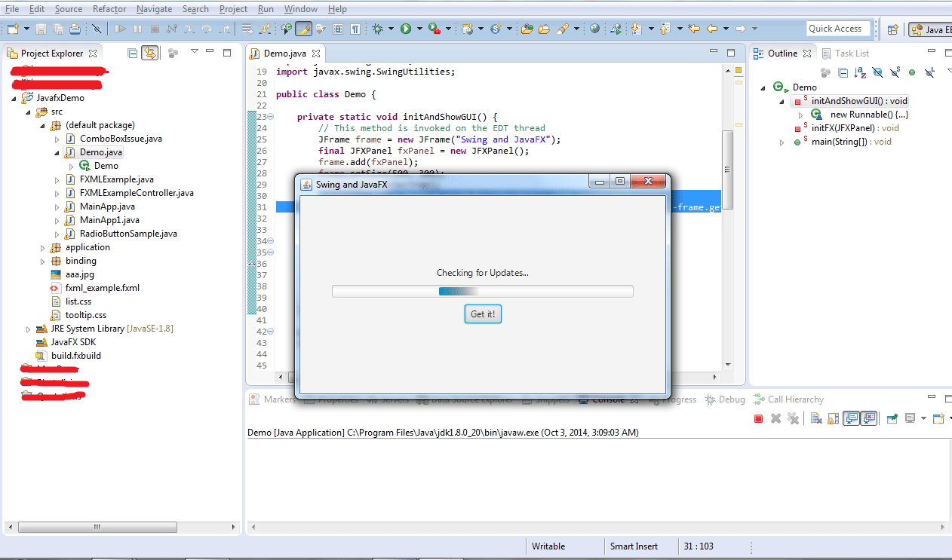Collapse the JavafxDemo project node

[x=14, y=98]
